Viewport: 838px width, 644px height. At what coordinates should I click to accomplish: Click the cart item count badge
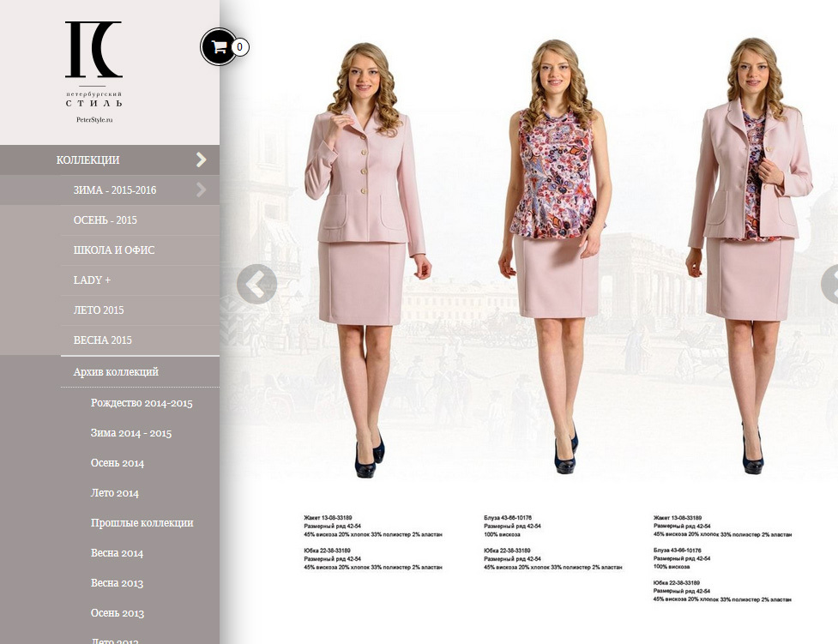click(240, 47)
